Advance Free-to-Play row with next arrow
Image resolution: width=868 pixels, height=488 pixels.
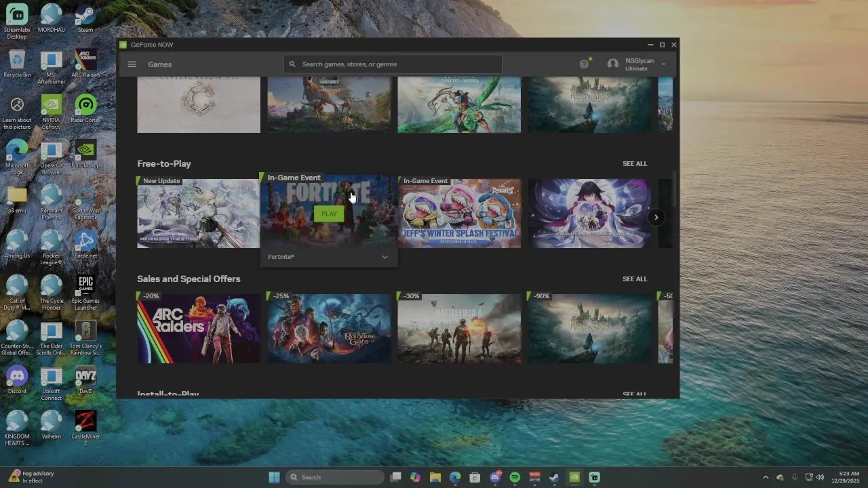pyautogui.click(x=656, y=217)
